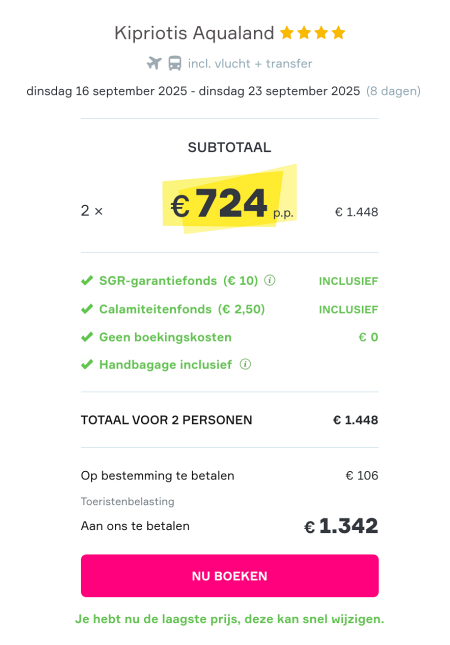Click the SGR-garantiefonds (€ 10) label
Image resolution: width=450 pixels, height=645 pixels.
pyautogui.click(x=179, y=281)
